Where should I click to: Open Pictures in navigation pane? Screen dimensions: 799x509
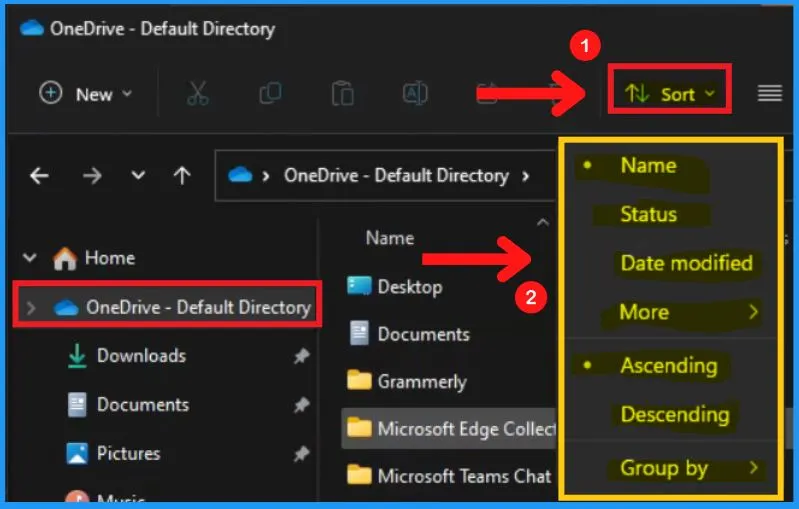[128, 453]
